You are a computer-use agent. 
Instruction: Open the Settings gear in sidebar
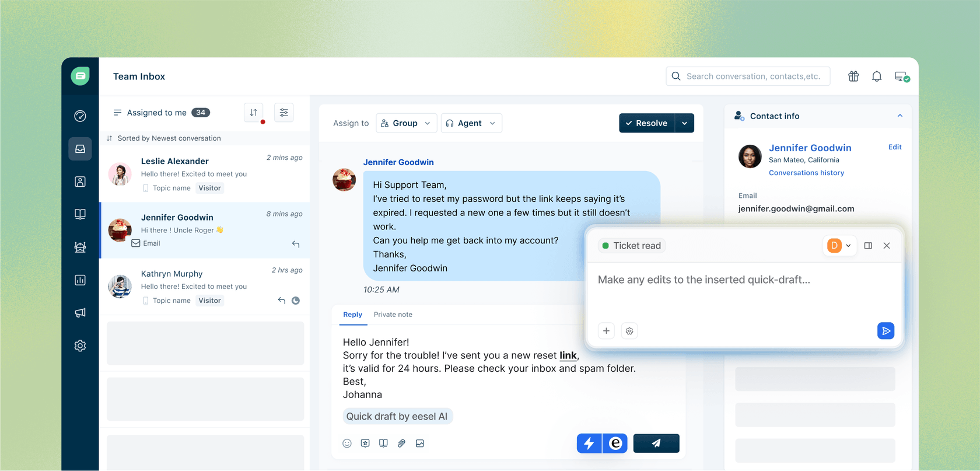tap(80, 346)
